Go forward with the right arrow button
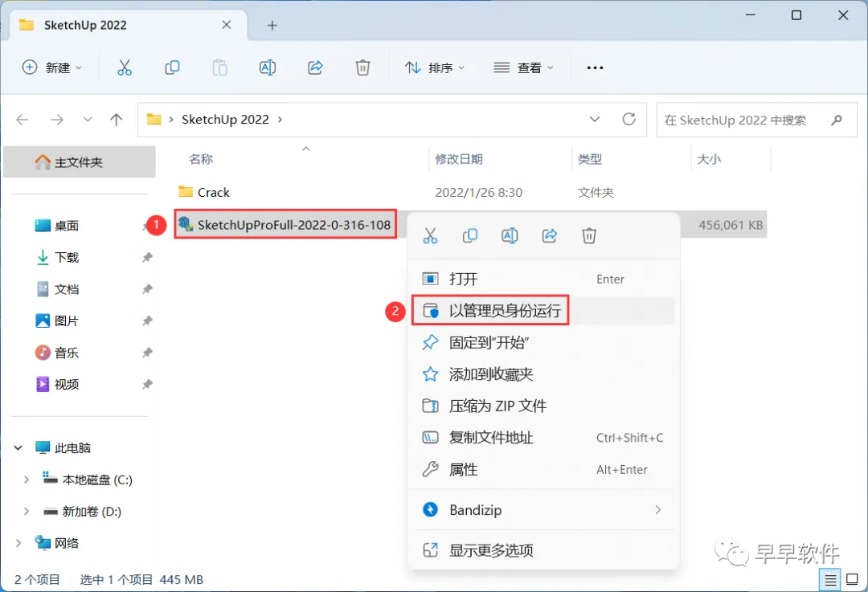This screenshot has height=592, width=868. pyautogui.click(x=57, y=120)
